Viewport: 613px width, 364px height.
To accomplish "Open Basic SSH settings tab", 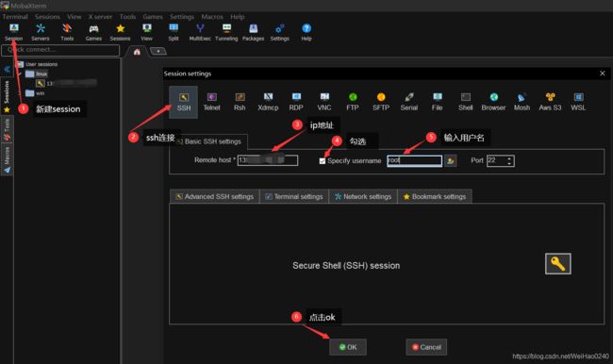I will tap(209, 141).
